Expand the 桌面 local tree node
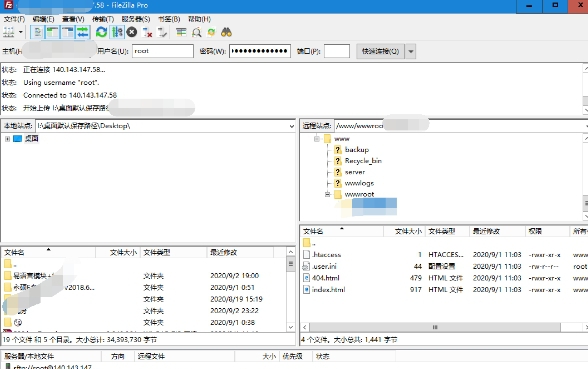 pyautogui.click(x=7, y=139)
